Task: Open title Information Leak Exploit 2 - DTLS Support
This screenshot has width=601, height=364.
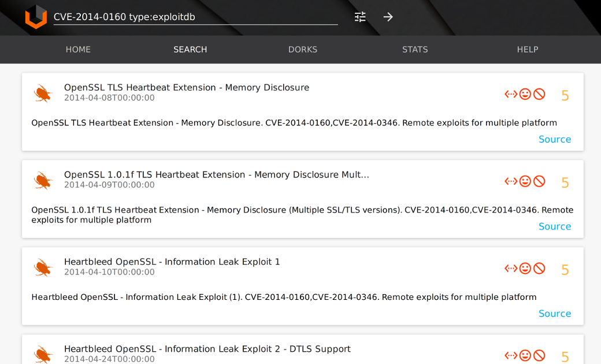Action: pos(207,348)
